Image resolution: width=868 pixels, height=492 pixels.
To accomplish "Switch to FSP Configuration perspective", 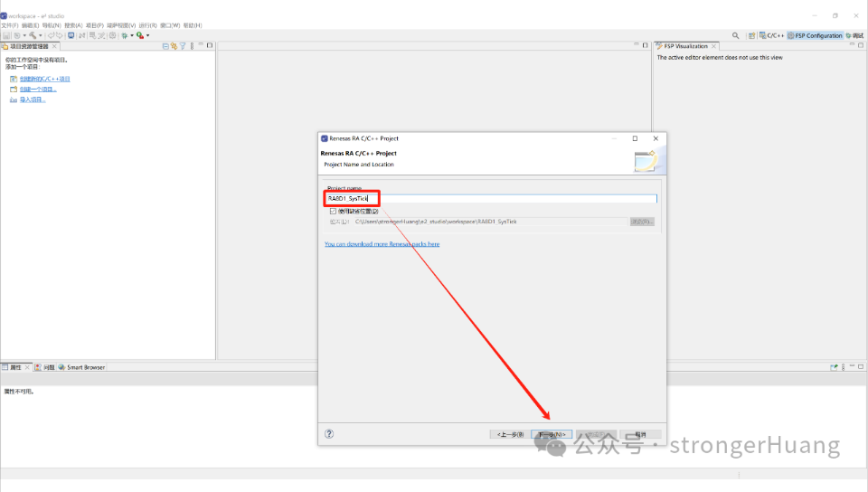I will click(815, 35).
